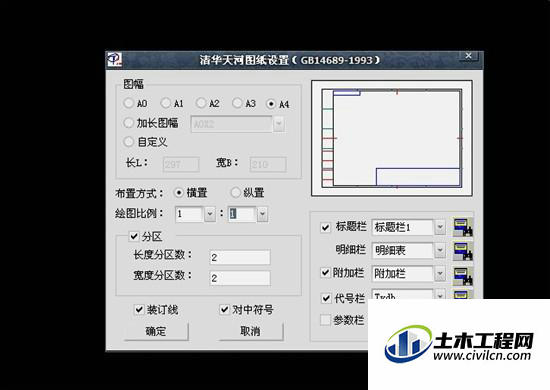The width and height of the screenshot is (550, 390).
Task: Click the drawing sheet preview thumbnail
Action: pyautogui.click(x=392, y=138)
